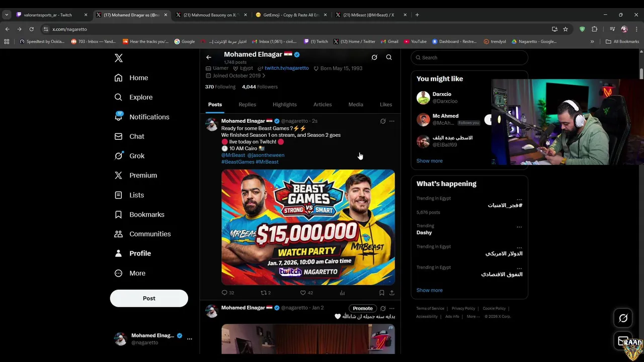The image size is (644, 362).
Task: Click Show more under You might like
Action: 430,161
